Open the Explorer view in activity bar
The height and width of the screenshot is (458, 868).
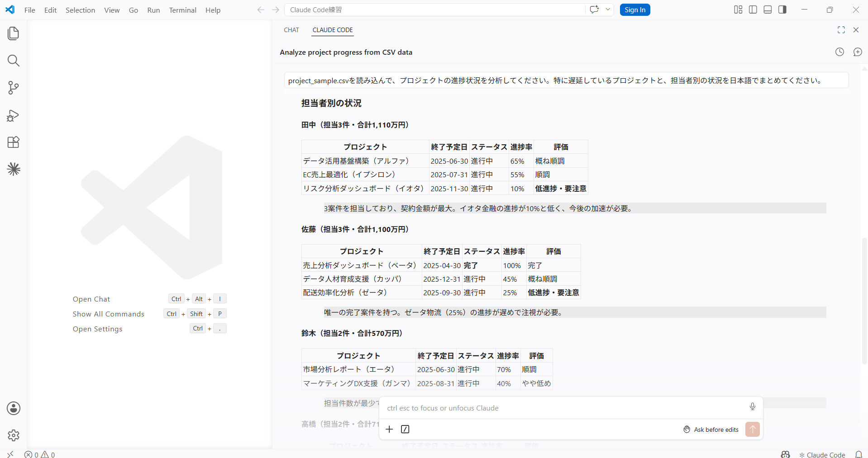[x=14, y=33]
